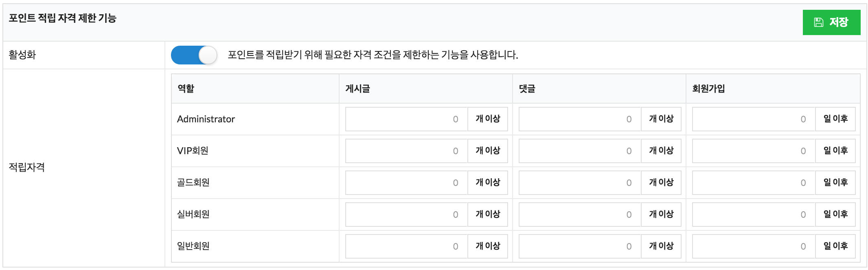Select the 일반회원 게시글 count input

(406, 246)
